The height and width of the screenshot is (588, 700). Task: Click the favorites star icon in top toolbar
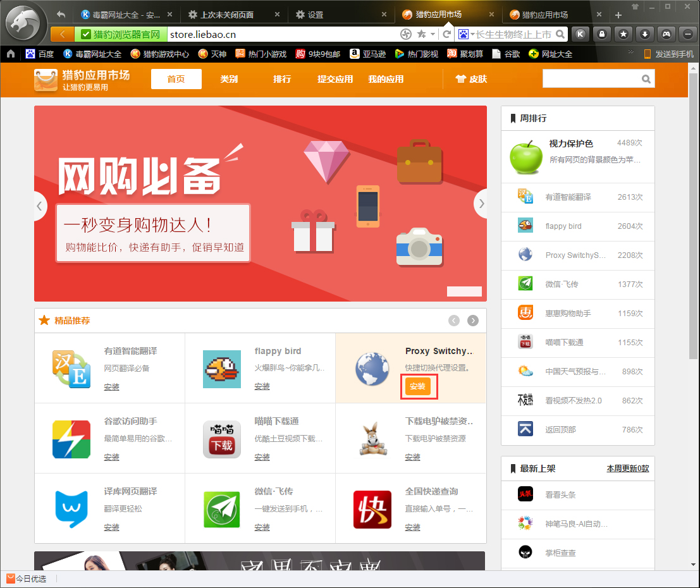click(x=623, y=34)
